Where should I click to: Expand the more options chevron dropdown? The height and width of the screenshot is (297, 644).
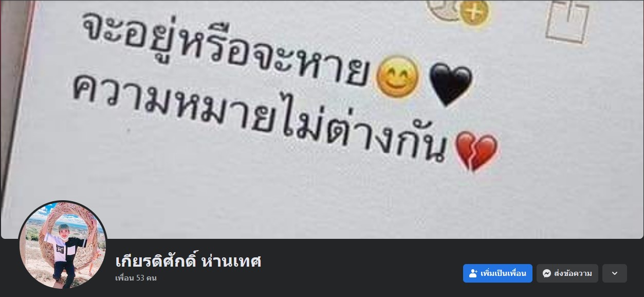(x=615, y=273)
